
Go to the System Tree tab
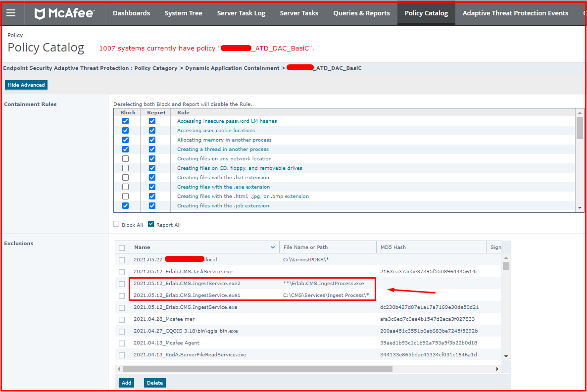(184, 13)
